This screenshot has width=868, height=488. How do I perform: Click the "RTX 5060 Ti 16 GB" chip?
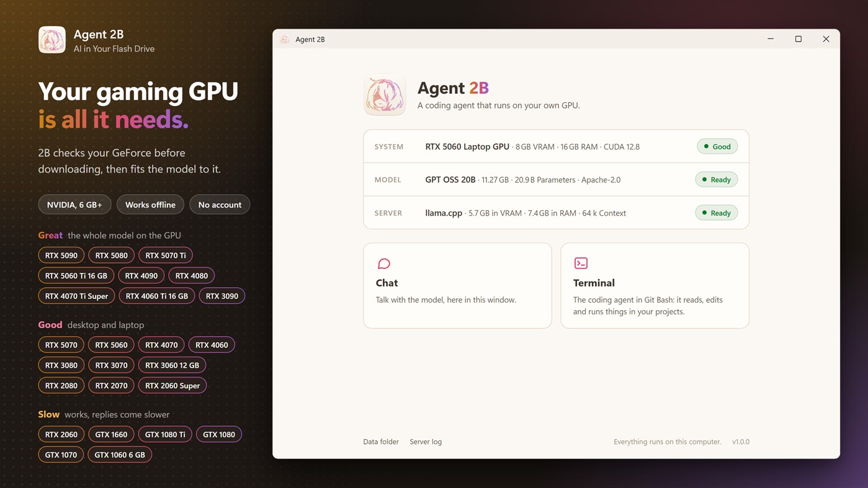pos(76,275)
